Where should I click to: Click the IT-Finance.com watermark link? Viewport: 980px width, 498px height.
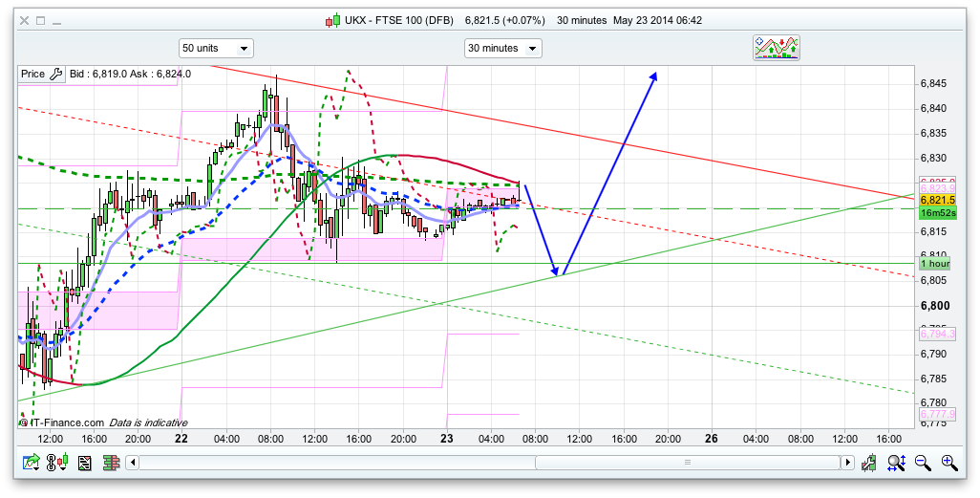pyautogui.click(x=65, y=422)
